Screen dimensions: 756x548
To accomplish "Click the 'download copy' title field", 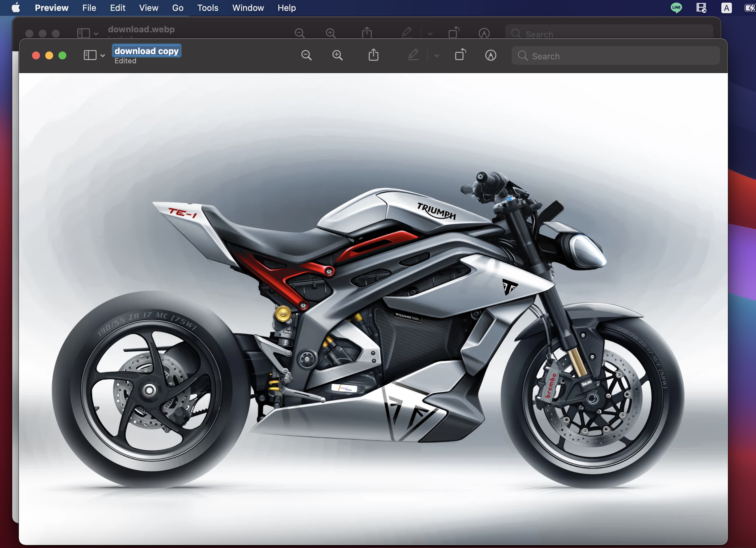I will (146, 51).
